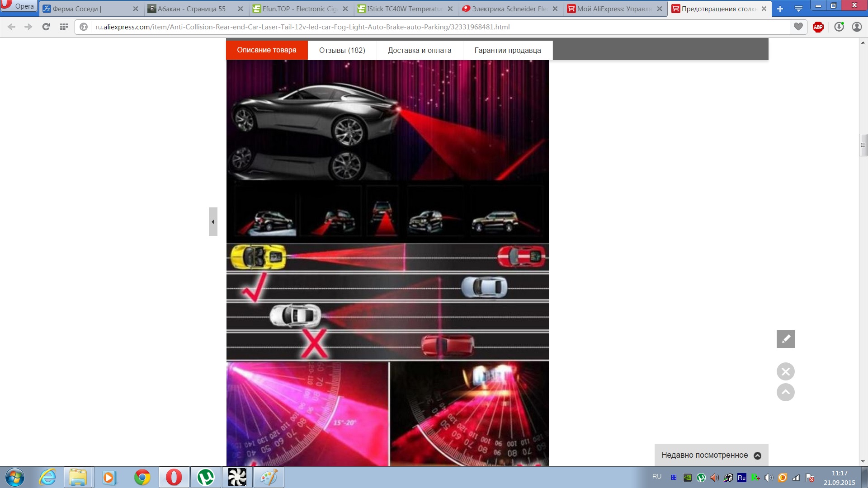
Task: Open the Отзывы (182) tab
Action: 342,50
